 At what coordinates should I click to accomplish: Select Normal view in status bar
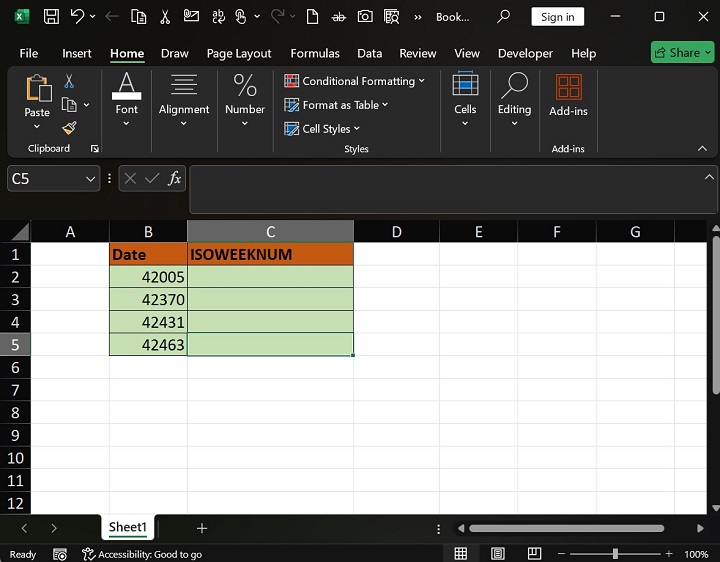[460, 554]
